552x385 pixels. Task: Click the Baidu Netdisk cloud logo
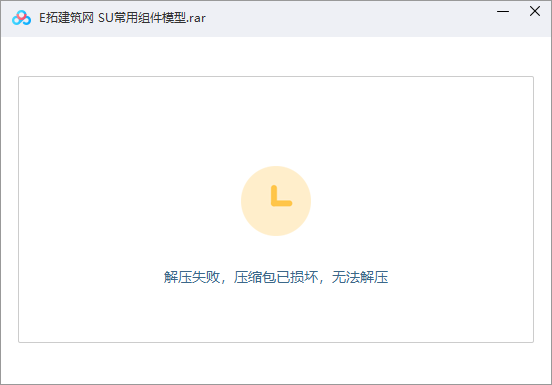click(x=21, y=18)
